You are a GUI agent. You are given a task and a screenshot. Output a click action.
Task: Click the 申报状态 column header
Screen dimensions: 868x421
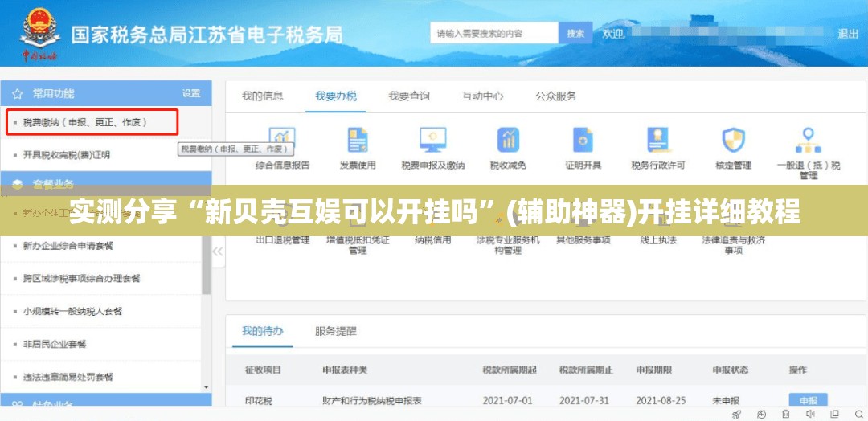coord(730,370)
